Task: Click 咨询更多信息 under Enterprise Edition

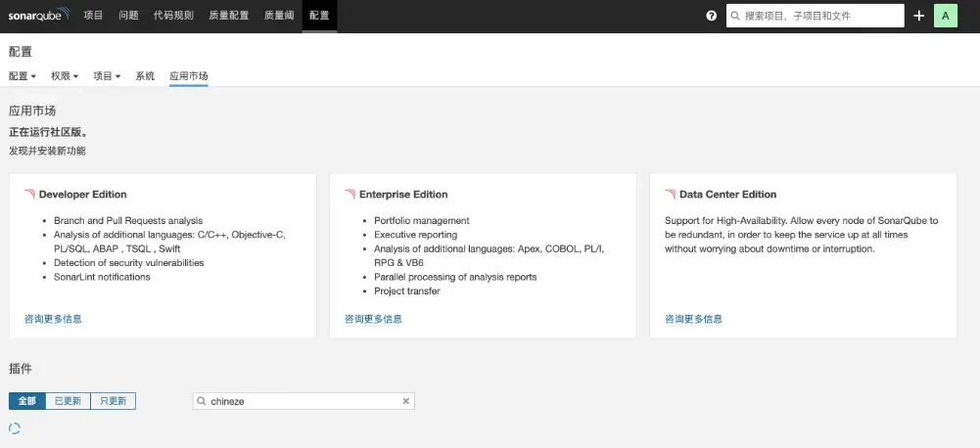Action: click(373, 319)
